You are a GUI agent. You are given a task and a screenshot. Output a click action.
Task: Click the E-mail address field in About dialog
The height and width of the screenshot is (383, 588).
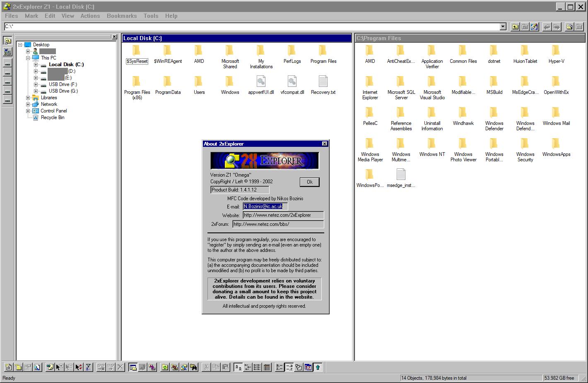point(265,206)
